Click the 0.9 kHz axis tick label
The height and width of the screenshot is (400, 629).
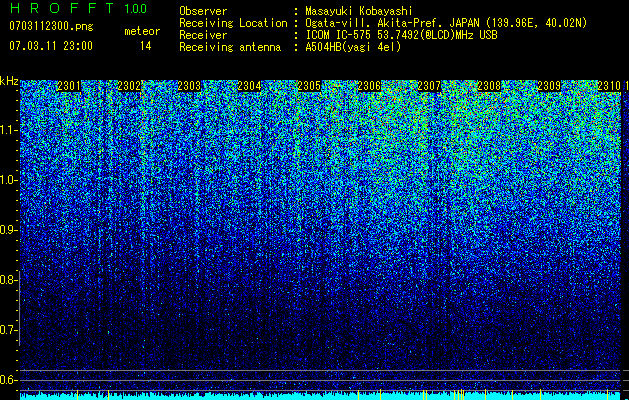(8, 230)
